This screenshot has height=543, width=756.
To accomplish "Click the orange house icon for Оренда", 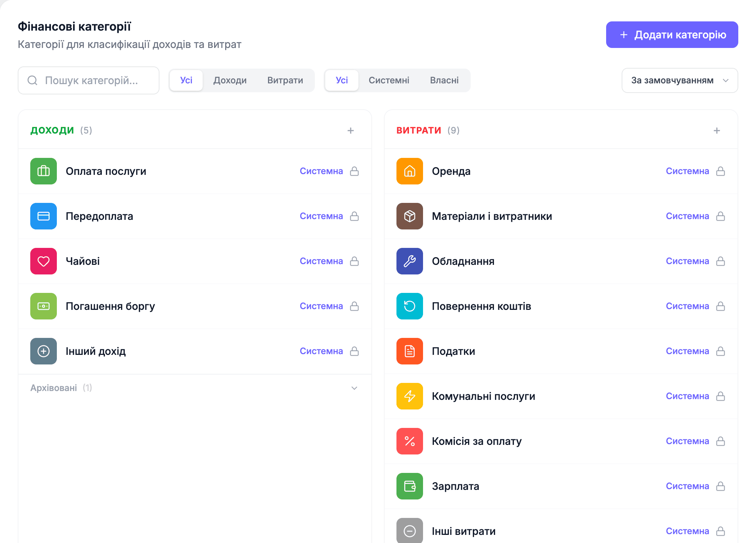I will click(410, 171).
